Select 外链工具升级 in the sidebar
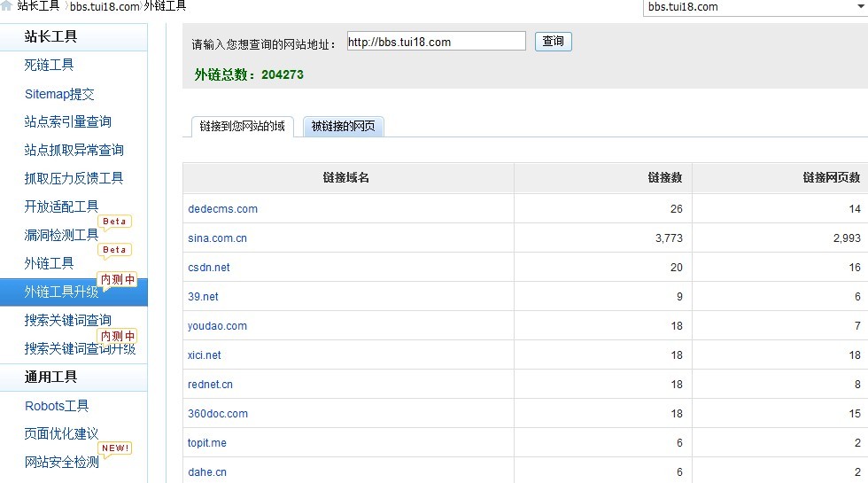The image size is (868, 483). pos(61,292)
